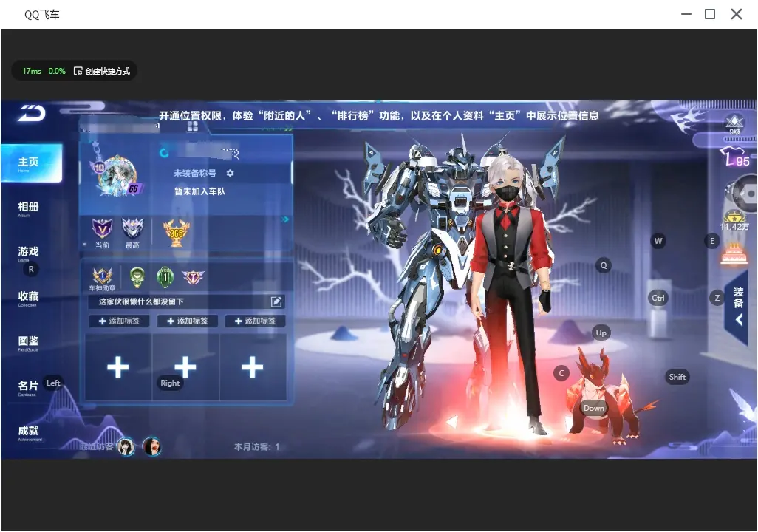The height and width of the screenshot is (532, 758).
Task: Click 创建快捷方式 create shortcut button
Action: click(102, 71)
